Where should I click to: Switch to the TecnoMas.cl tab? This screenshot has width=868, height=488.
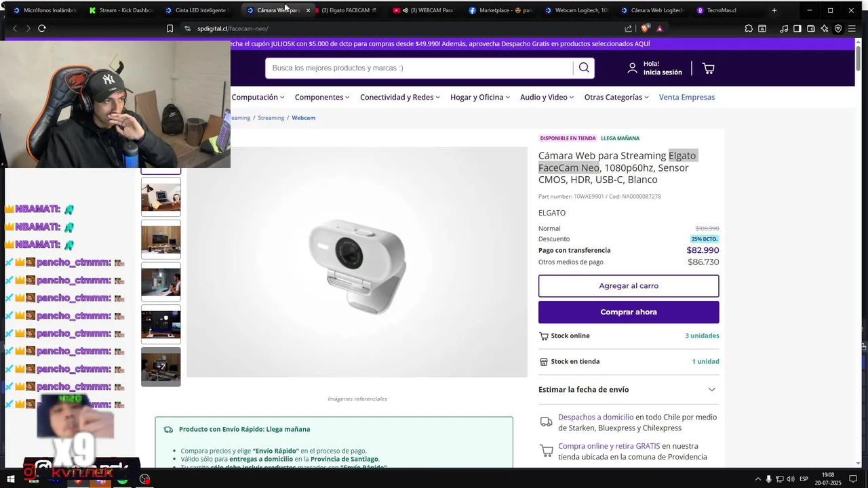(729, 10)
